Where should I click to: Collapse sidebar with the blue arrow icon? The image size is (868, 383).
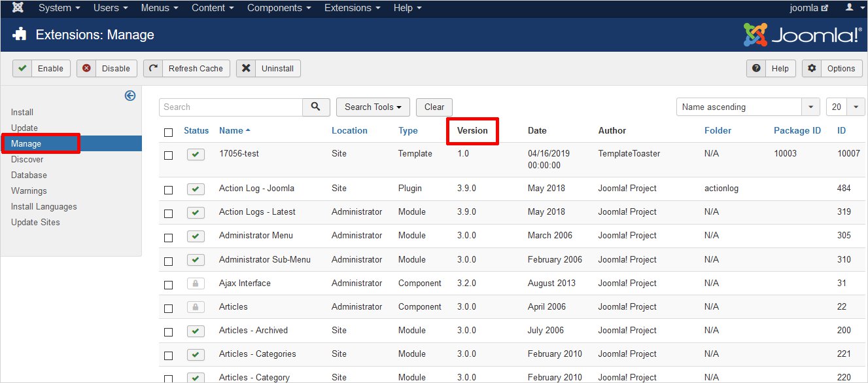[130, 96]
